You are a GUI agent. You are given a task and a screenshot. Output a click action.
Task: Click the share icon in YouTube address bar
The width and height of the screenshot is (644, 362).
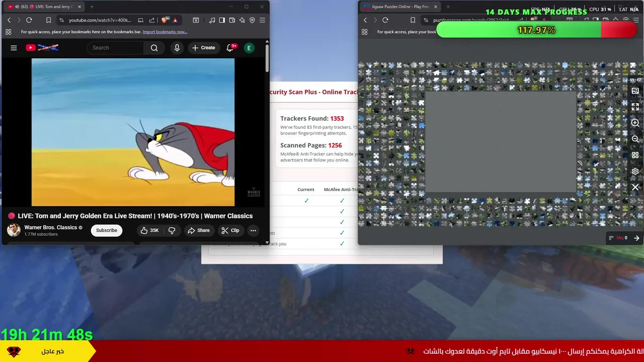[153, 20]
